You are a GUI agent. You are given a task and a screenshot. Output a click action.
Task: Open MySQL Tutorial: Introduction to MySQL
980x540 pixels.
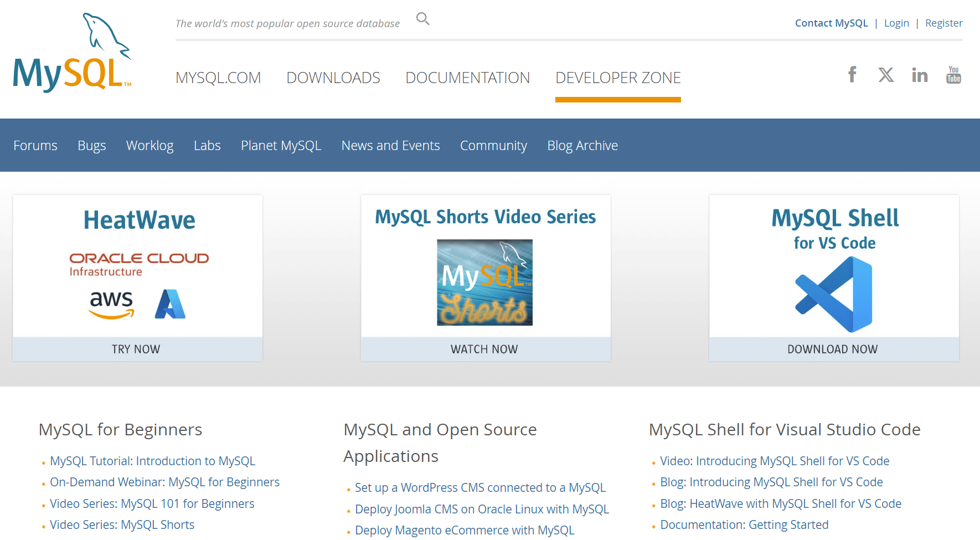coord(152,461)
